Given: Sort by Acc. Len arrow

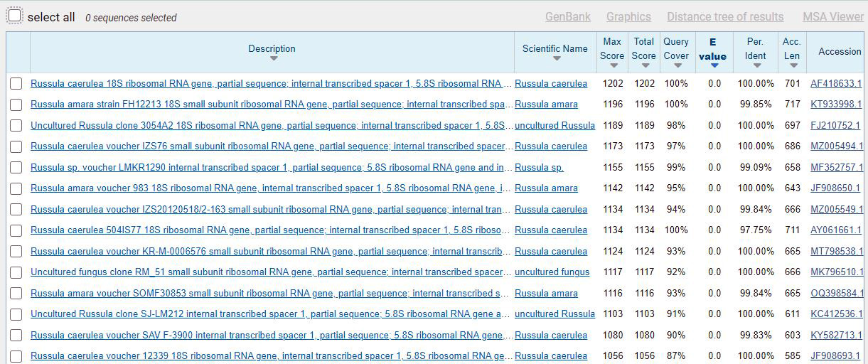Looking at the screenshot, I should click(792, 66).
